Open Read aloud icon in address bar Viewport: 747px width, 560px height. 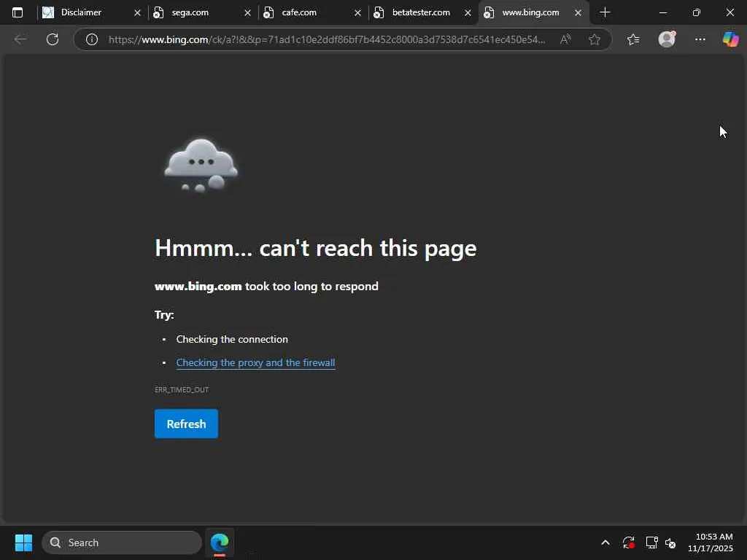[565, 39]
